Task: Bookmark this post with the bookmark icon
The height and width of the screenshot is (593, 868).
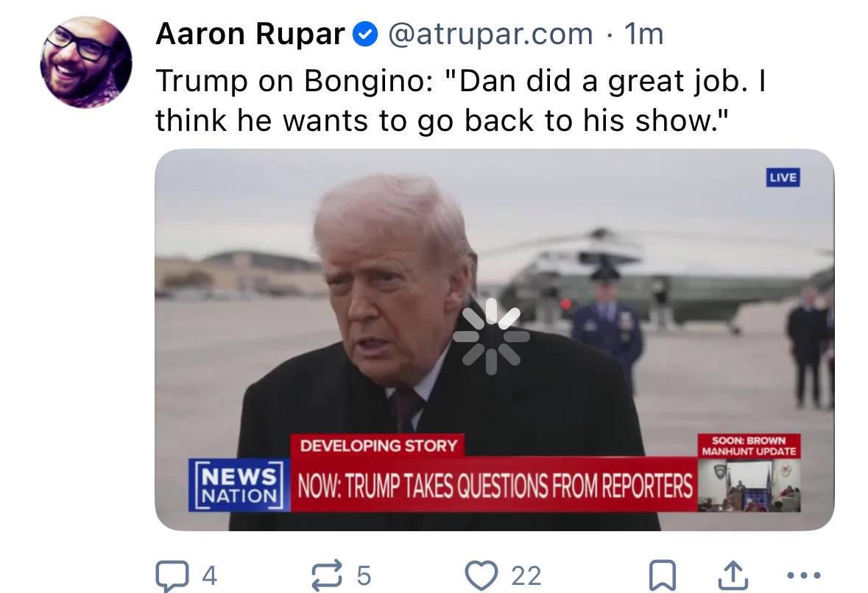Action: coord(662,576)
